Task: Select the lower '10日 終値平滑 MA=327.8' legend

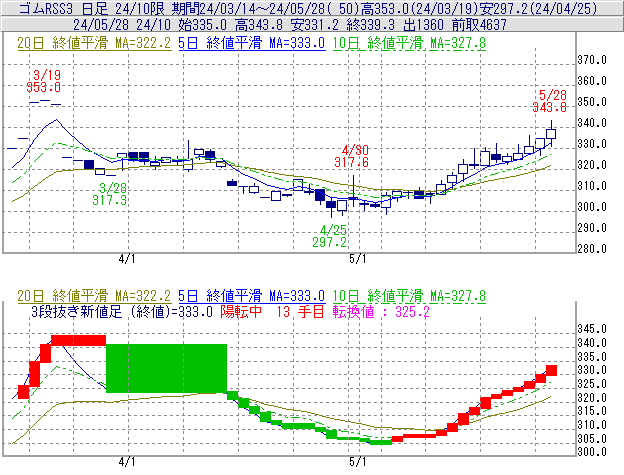Action: point(409,296)
